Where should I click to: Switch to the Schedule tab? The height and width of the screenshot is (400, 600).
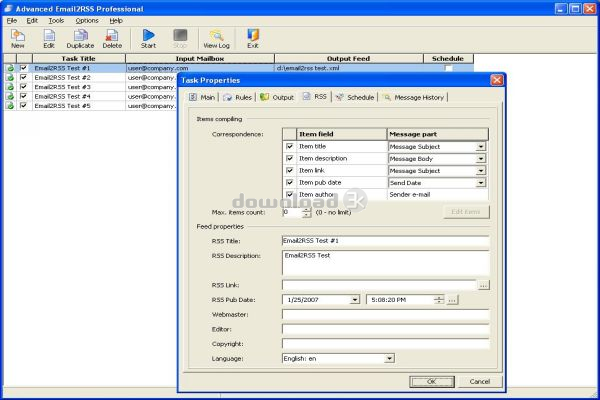[355, 97]
